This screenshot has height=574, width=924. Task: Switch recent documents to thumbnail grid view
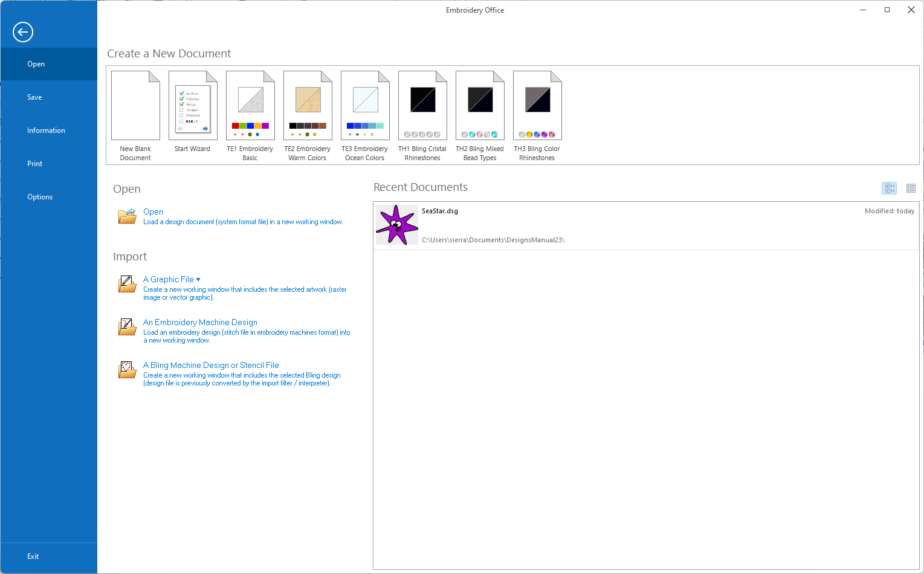point(911,189)
